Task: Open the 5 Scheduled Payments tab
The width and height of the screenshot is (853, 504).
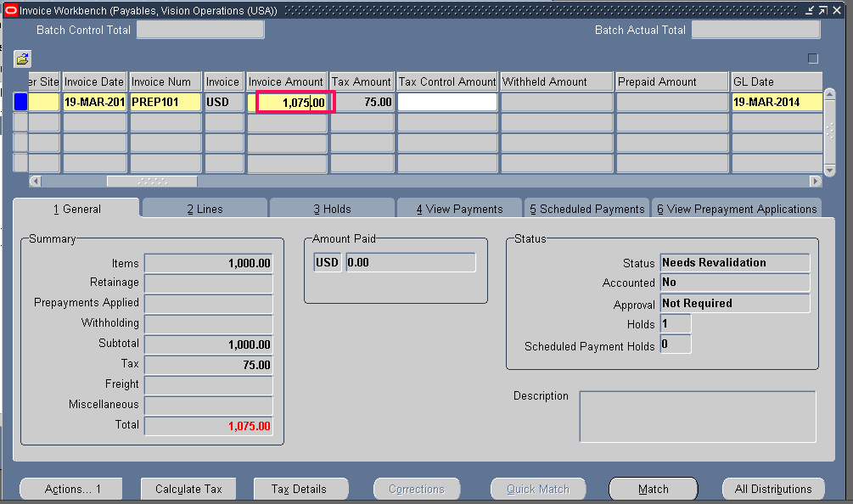Action: 587,209
